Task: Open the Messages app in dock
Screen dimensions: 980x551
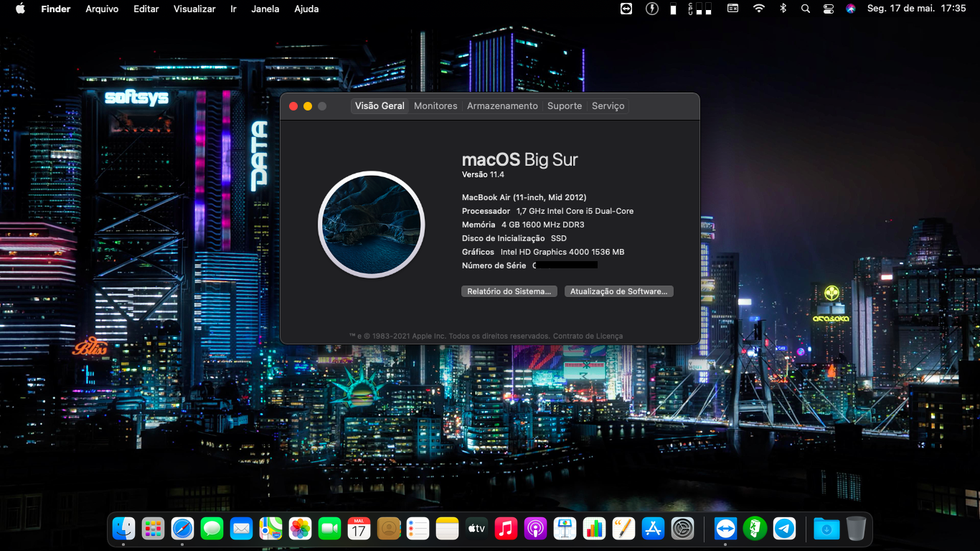Action: pyautogui.click(x=212, y=529)
